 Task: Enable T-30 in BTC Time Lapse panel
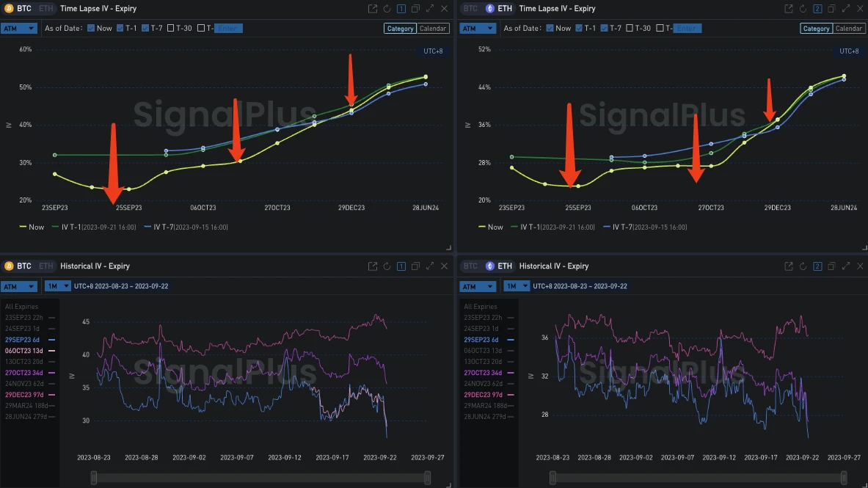point(170,28)
